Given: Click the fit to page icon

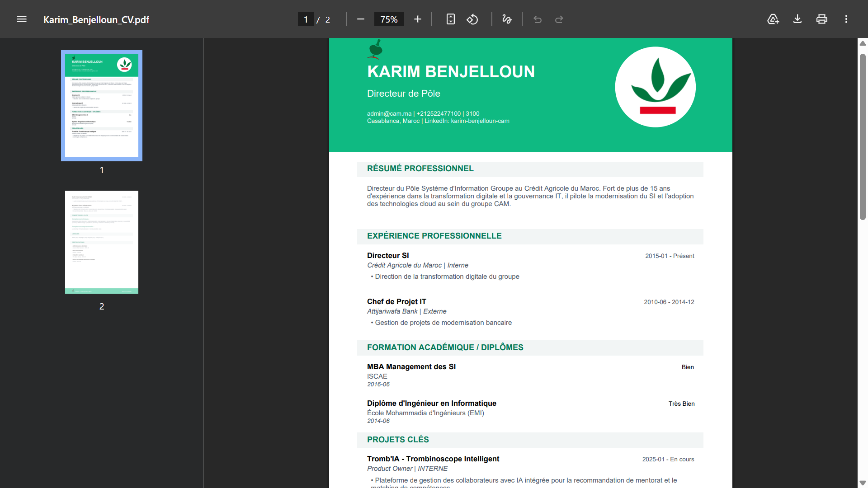Looking at the screenshot, I should click(x=451, y=19).
